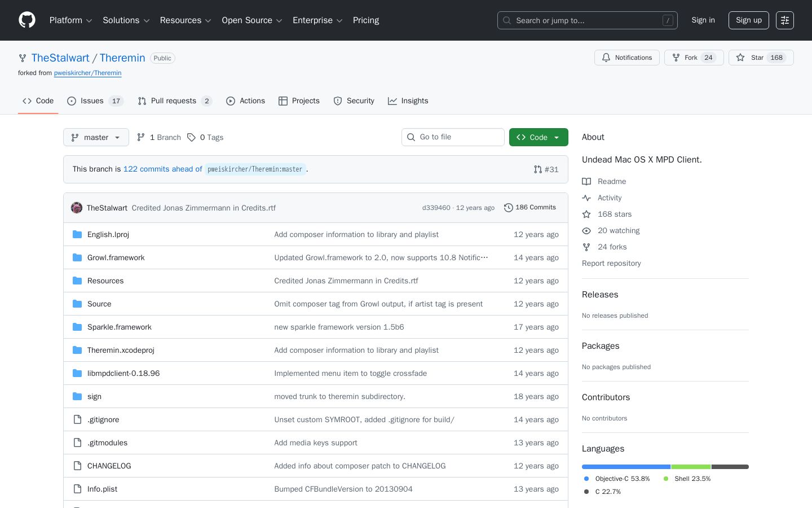The width and height of the screenshot is (812, 508).
Task: Open 'Implemented menu item to toggle crossfade' commit
Action: point(351,373)
